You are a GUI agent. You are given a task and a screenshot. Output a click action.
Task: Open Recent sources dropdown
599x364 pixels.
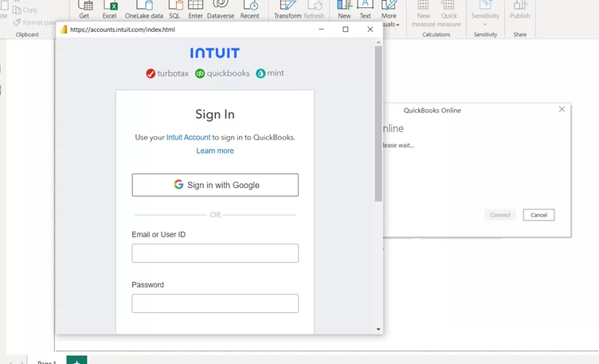pyautogui.click(x=249, y=9)
